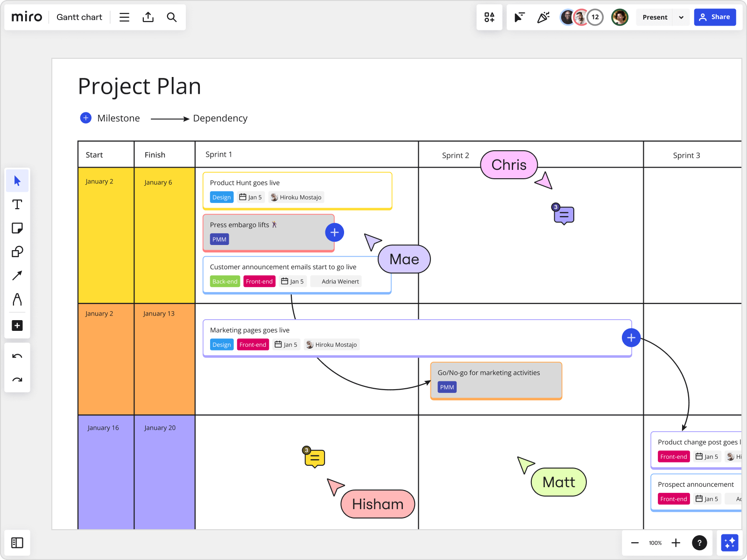The height and width of the screenshot is (560, 747).
Task: Click the Gantt chart board title
Action: point(79,17)
